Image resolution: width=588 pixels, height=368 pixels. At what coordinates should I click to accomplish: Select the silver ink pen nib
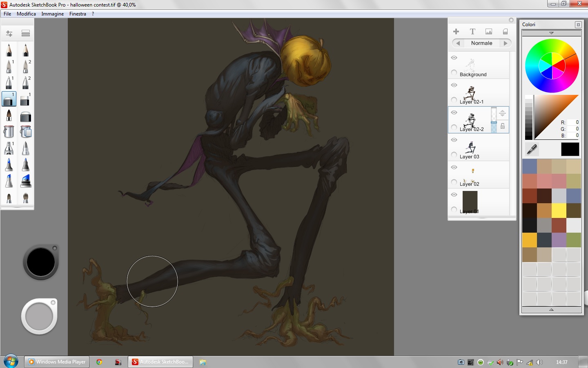pyautogui.click(x=25, y=148)
